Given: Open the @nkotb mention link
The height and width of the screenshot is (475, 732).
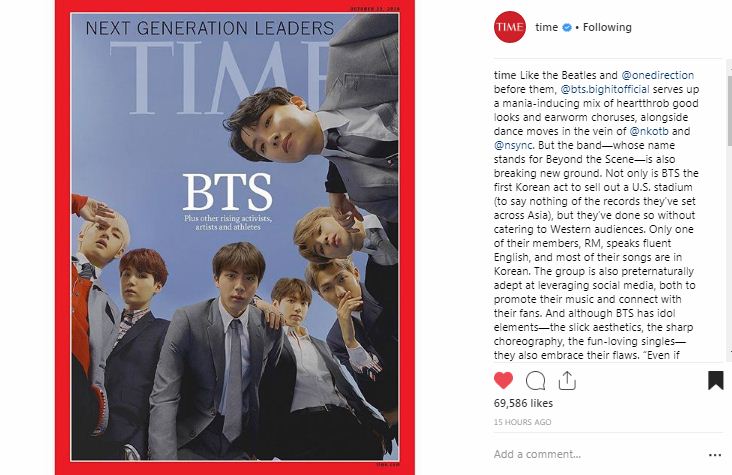Looking at the screenshot, I should pos(649,131).
